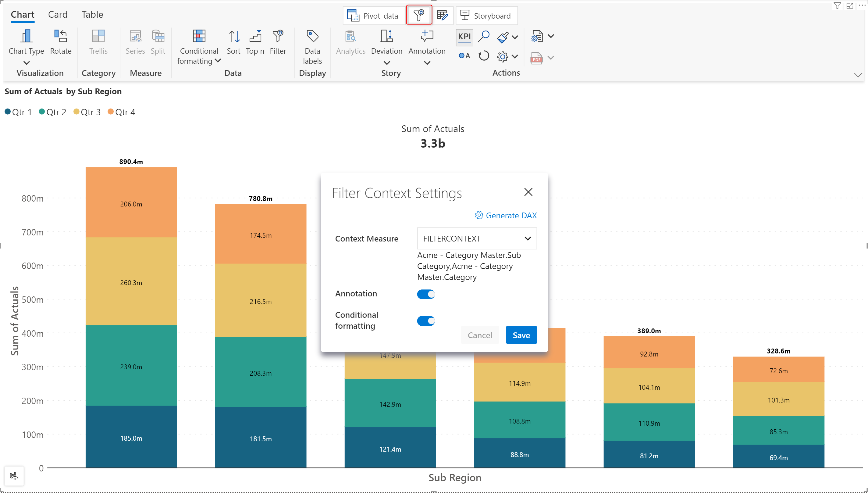Toggle the OA auto label option
Viewport: 868px width, 494px height.
(x=464, y=56)
